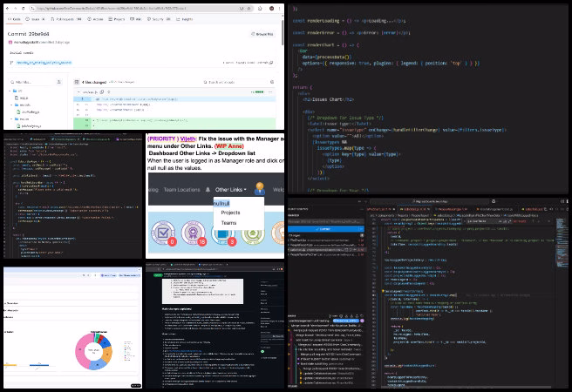Click the commit message input box
This screenshot has width=572, height=392.
pos(326,221)
